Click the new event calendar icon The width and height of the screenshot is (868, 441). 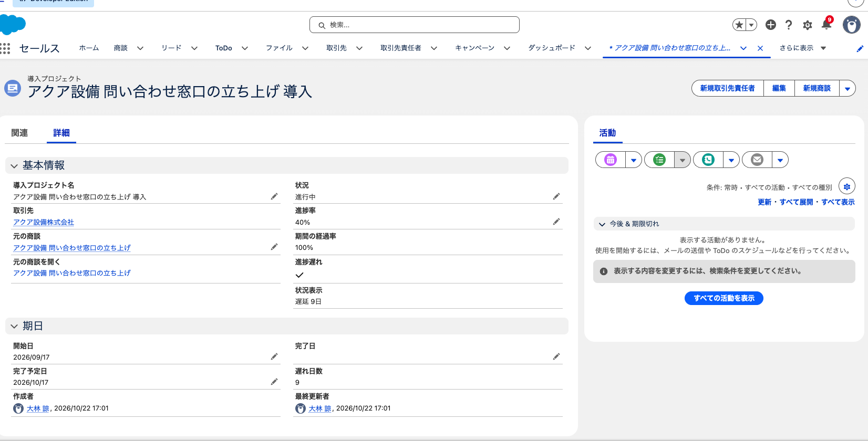[611, 160]
